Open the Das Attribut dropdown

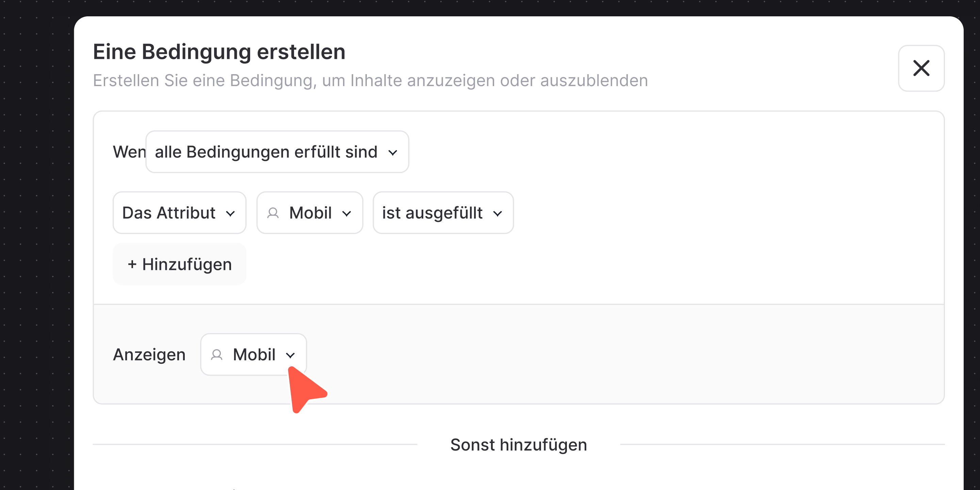179,213
